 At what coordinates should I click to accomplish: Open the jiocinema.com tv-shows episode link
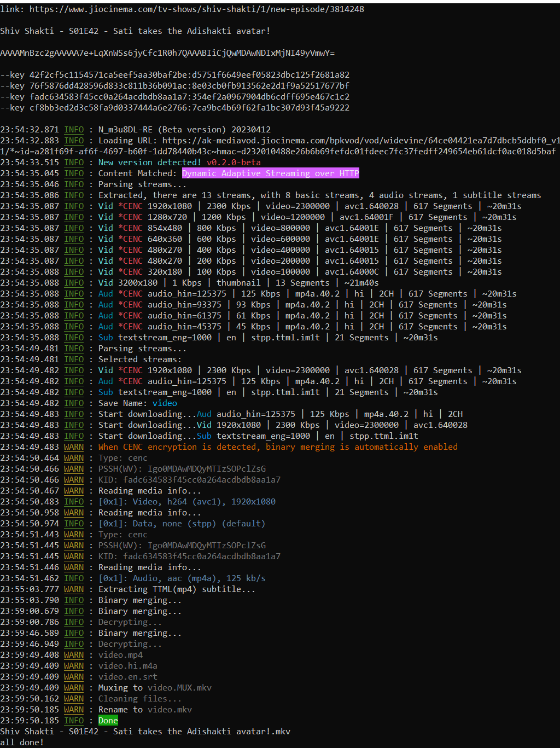click(196, 9)
